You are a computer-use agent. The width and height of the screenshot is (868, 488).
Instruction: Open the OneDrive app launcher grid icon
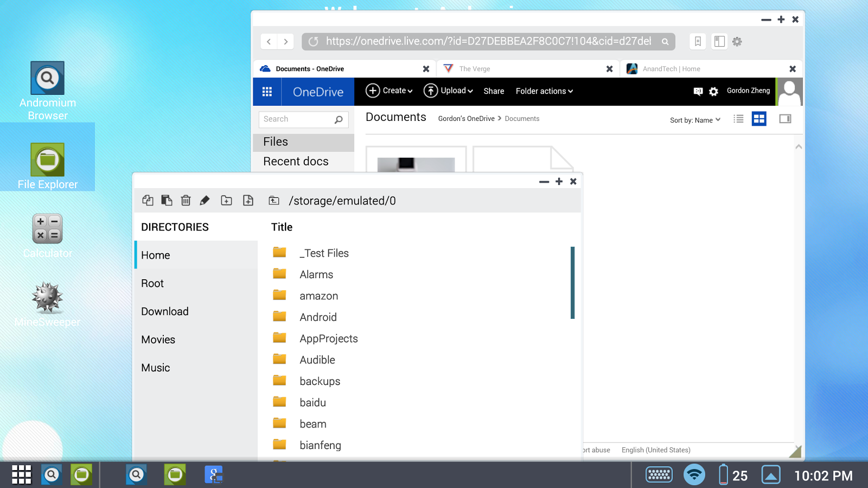tap(267, 92)
